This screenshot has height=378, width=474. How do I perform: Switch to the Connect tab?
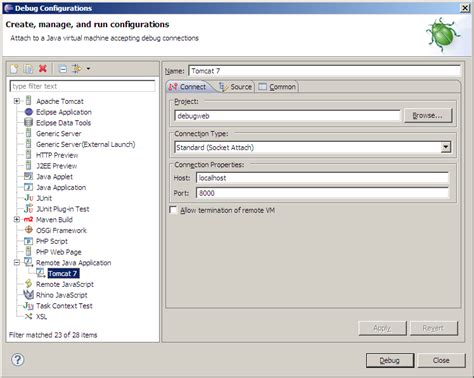click(x=187, y=87)
